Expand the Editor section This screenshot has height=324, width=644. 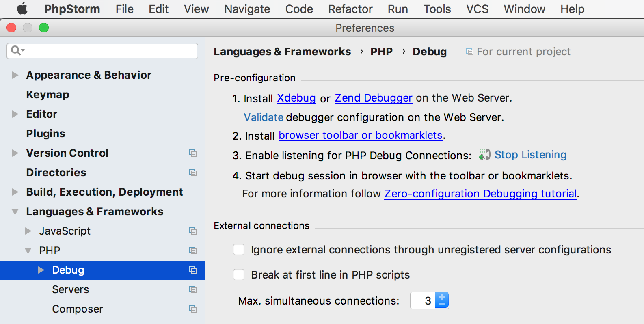pyautogui.click(x=15, y=114)
